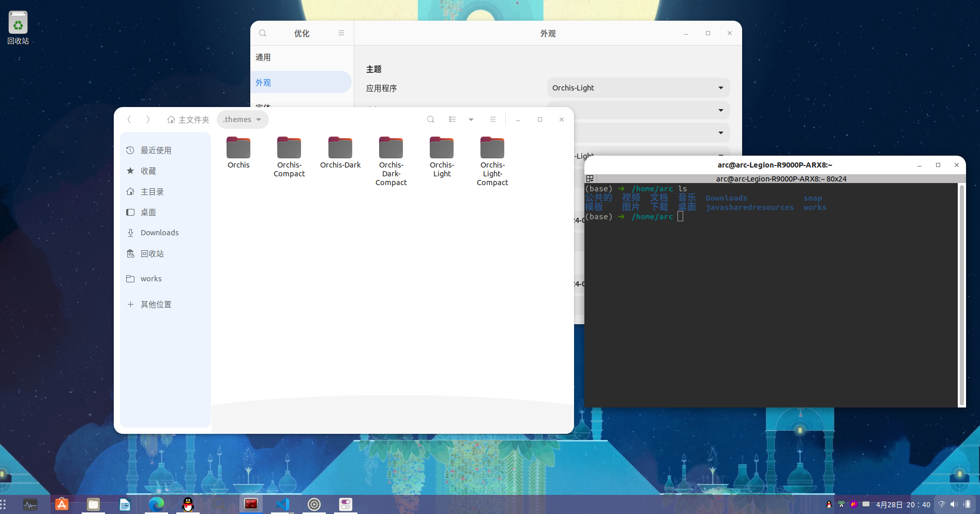The height and width of the screenshot is (514, 980).
Task: Click the QQ tray icon
Action: click(829, 504)
